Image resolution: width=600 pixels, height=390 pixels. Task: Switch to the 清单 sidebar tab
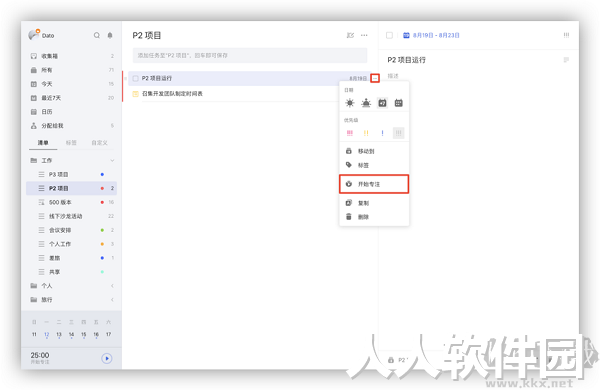43,143
